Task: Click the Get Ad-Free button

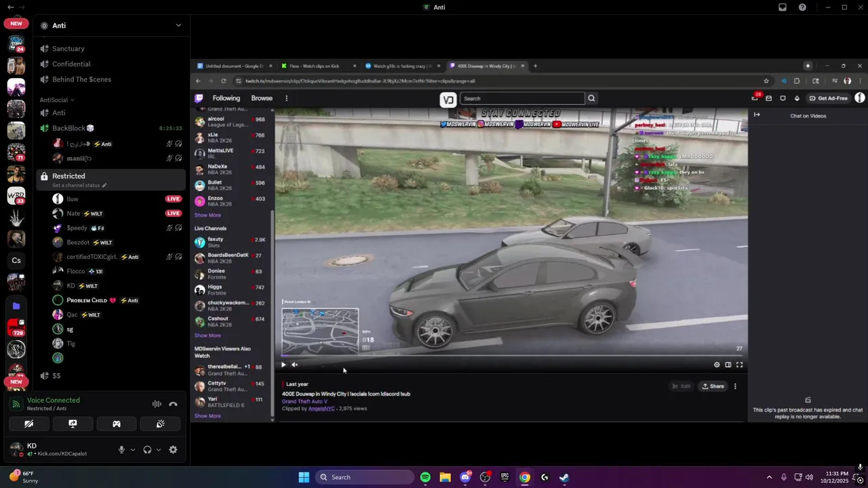Action: 828,98
